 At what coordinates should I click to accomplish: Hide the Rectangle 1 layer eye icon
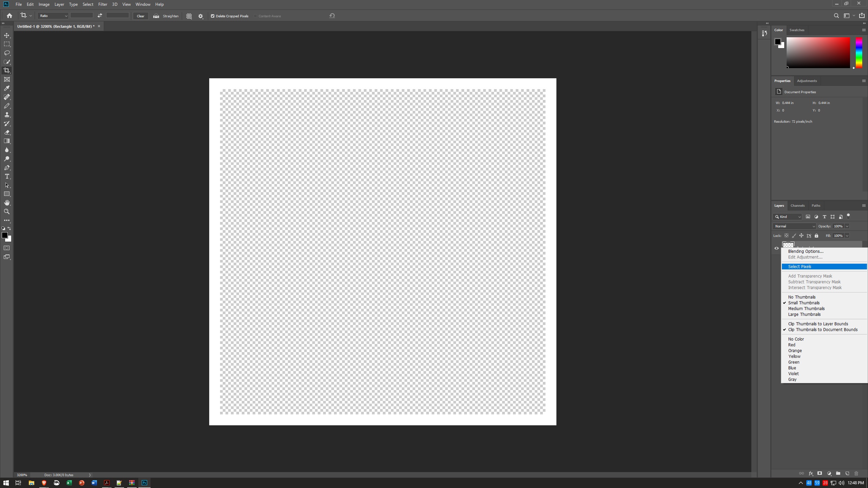point(776,248)
